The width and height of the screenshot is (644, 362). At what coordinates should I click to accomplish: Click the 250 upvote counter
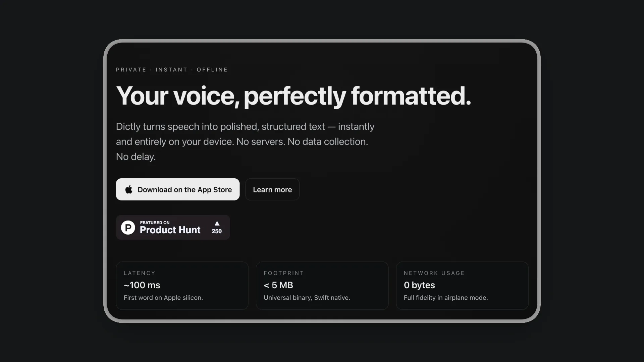[217, 231]
